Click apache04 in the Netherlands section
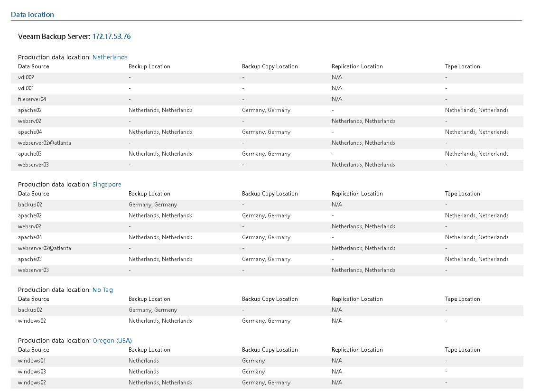The image size is (540, 392). (x=29, y=132)
